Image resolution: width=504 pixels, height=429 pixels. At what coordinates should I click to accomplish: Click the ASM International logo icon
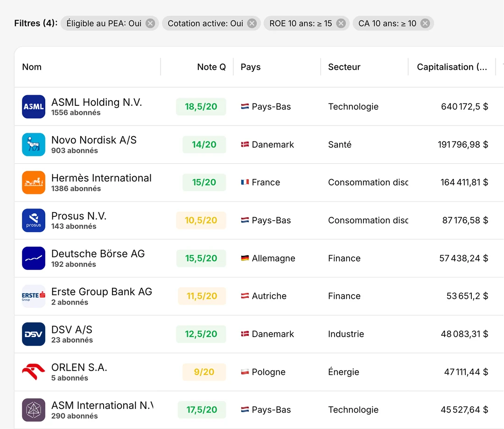pyautogui.click(x=34, y=410)
